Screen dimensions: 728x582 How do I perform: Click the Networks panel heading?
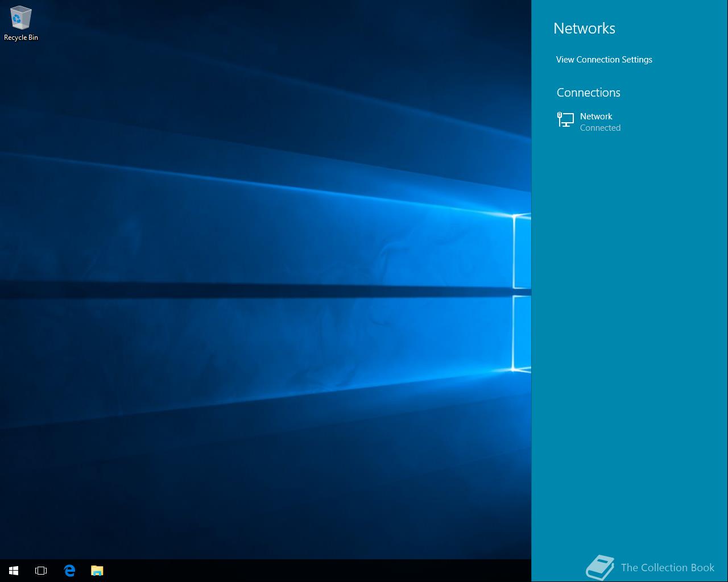click(x=584, y=28)
